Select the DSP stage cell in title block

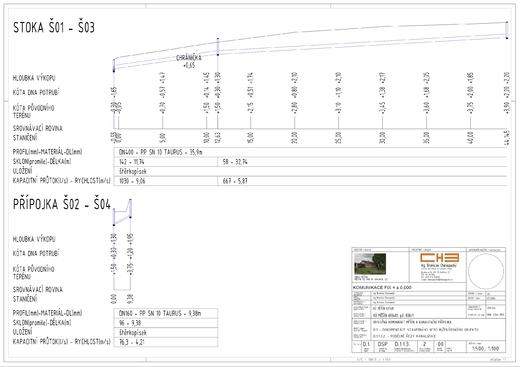click(383, 346)
